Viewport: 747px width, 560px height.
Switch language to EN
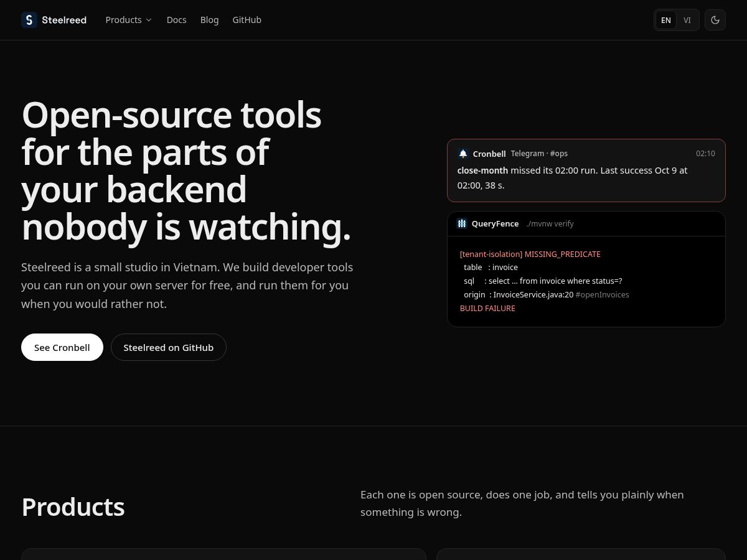(x=666, y=20)
